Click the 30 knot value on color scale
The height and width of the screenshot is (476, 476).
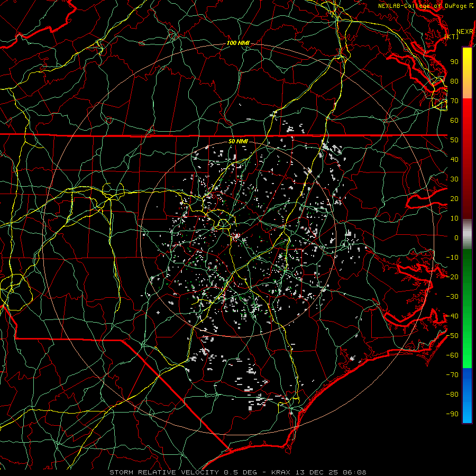454,179
